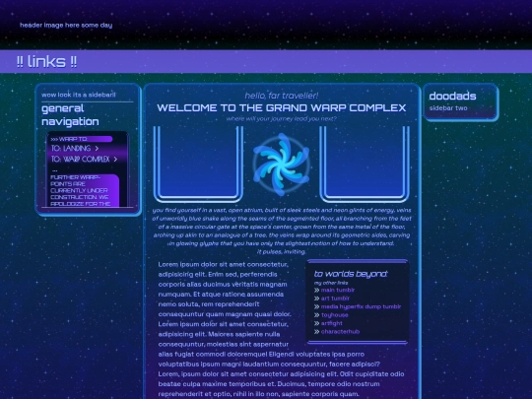Image resolution: width=532 pixels, height=399 pixels.
Task: Click the 'further warp-points' construction notice
Action: 84,190
